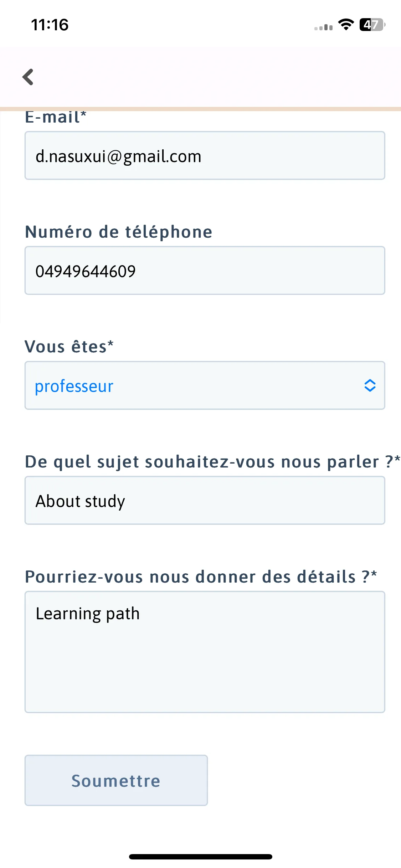Click the blue professeur text

coord(74,386)
